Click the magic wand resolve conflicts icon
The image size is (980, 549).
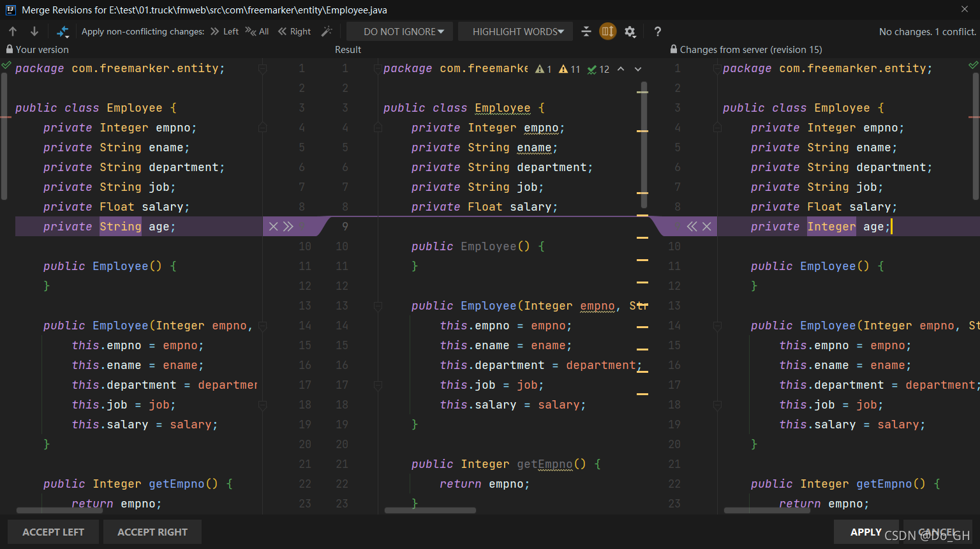(327, 31)
